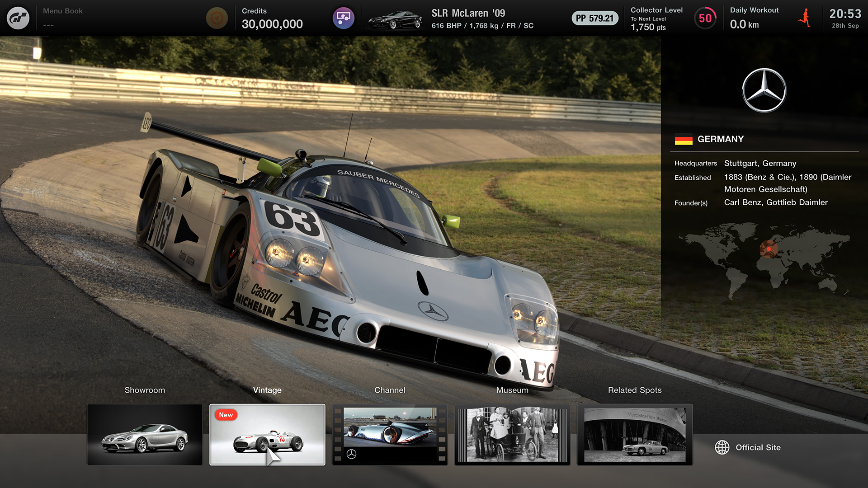Click the Gran Turismo logo icon
This screenshot has height=488, width=868.
[18, 18]
